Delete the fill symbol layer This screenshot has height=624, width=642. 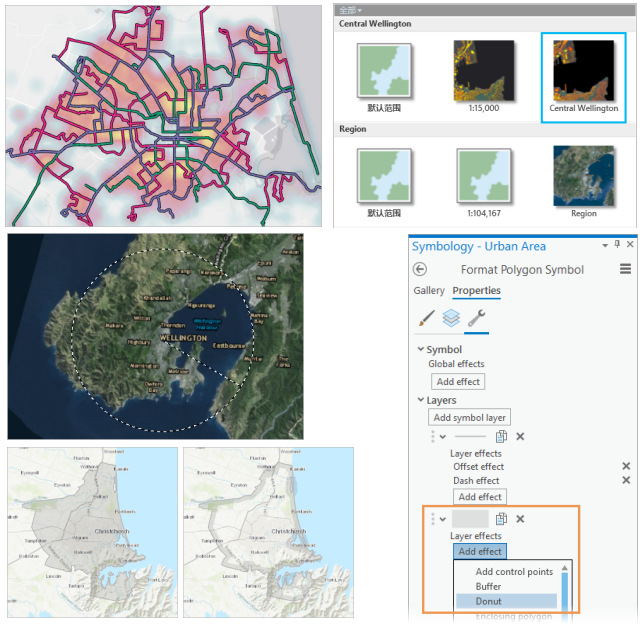pyautogui.click(x=520, y=519)
